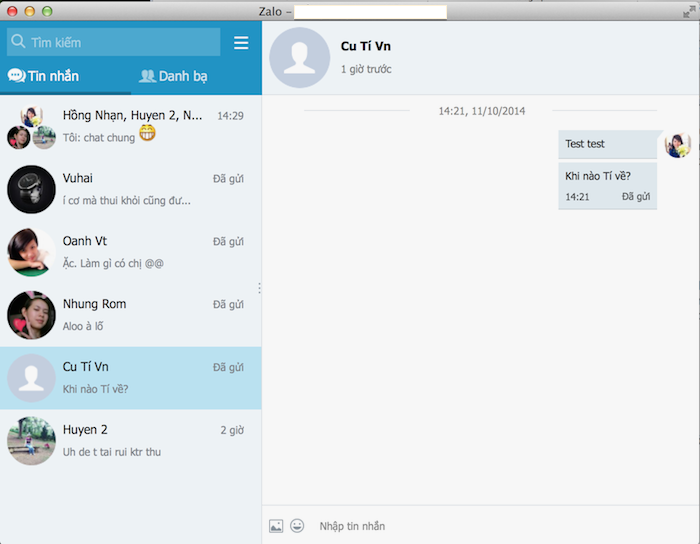Click Cu Tí Vn placeholder avatar in list
The height and width of the screenshot is (544, 700).
(x=31, y=378)
